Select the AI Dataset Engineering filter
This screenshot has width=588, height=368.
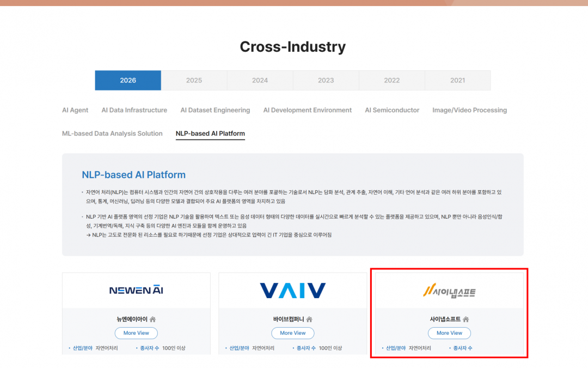pyautogui.click(x=215, y=110)
